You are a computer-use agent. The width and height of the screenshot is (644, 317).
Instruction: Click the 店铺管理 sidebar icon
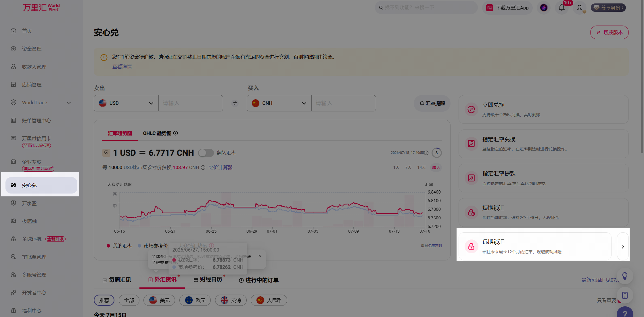click(x=14, y=84)
